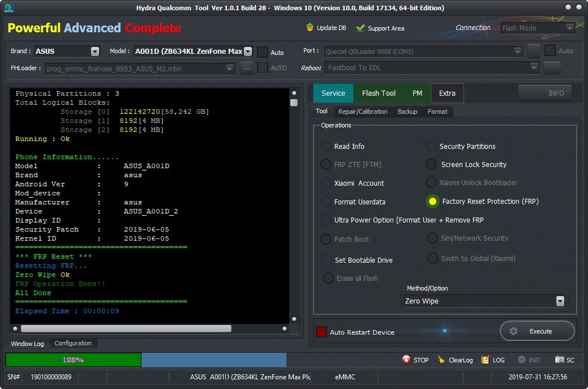The image size is (588, 389).
Task: Click the log horizontal scrollbar thumb
Action: (126, 328)
